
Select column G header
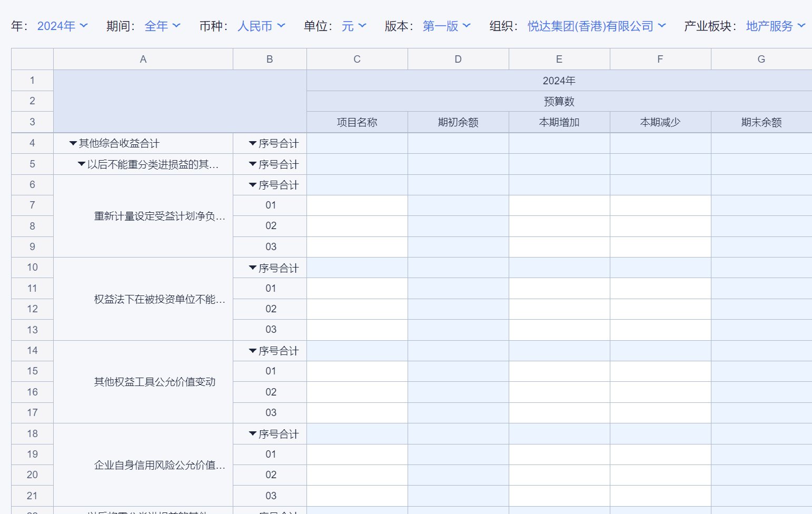761,59
